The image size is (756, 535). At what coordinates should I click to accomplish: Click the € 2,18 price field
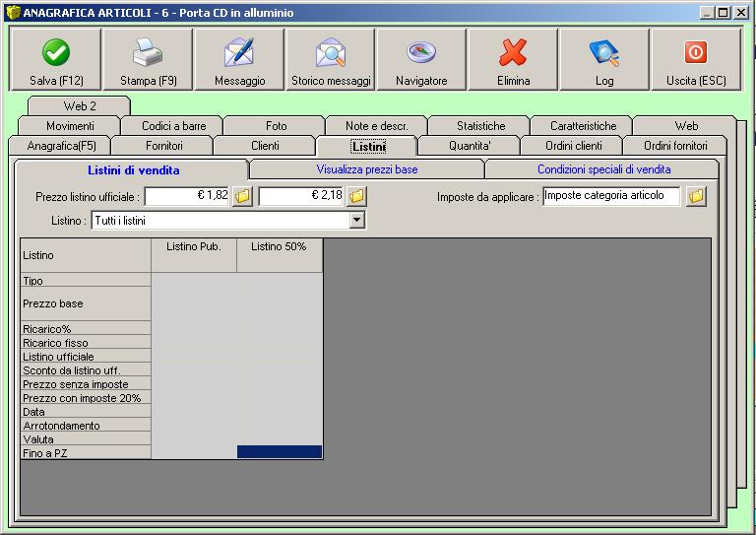[x=301, y=196]
